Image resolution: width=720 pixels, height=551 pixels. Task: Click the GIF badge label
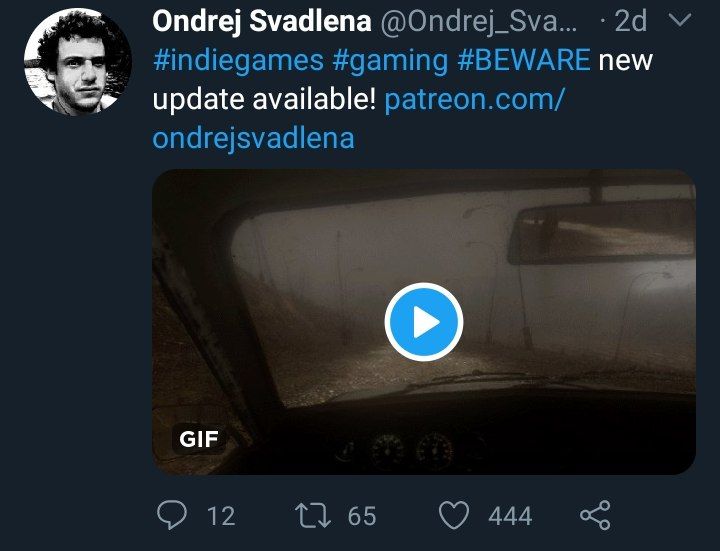coord(198,439)
